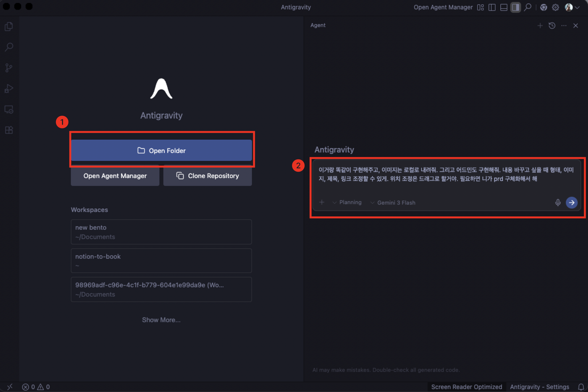This screenshot has width=588, height=392.
Task: Open past conversations history icon
Action: (x=552, y=26)
